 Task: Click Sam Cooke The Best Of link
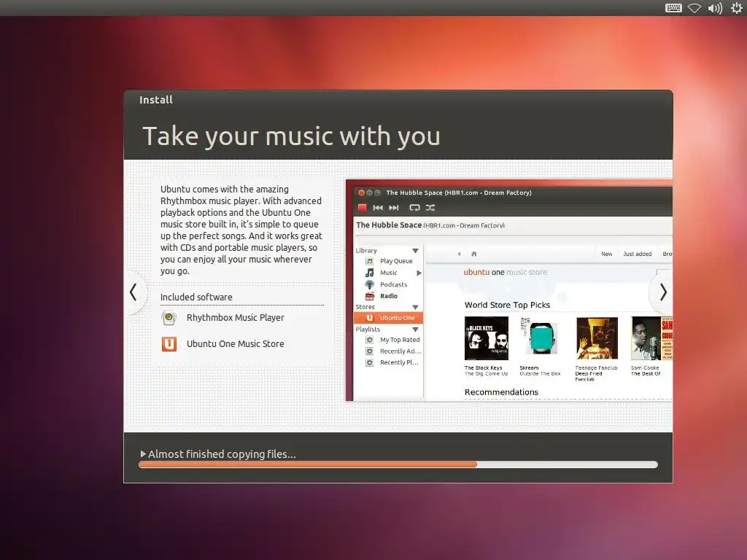click(x=646, y=371)
